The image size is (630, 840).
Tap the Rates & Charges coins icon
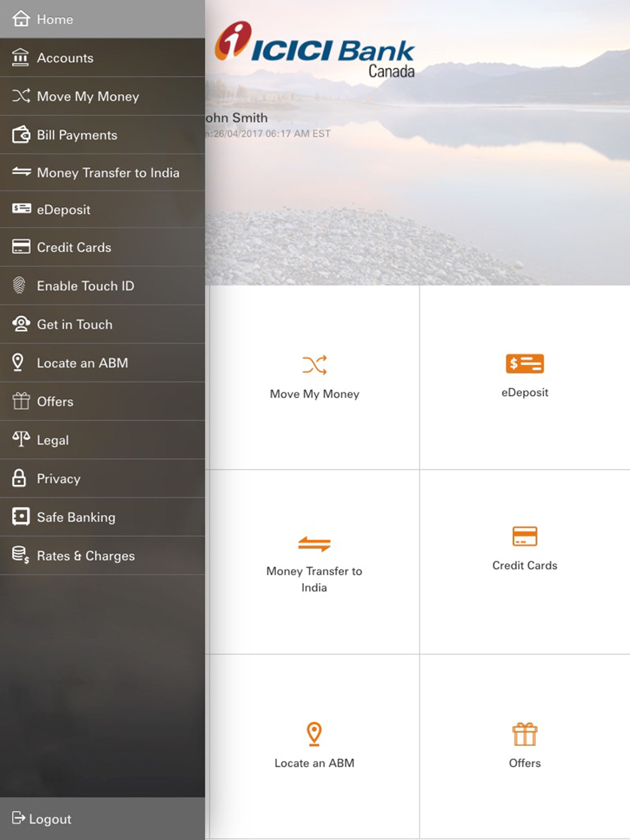point(21,555)
